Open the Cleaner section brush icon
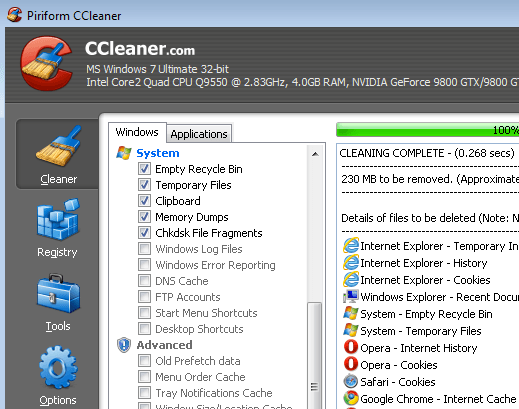The image size is (519, 409). [58, 146]
